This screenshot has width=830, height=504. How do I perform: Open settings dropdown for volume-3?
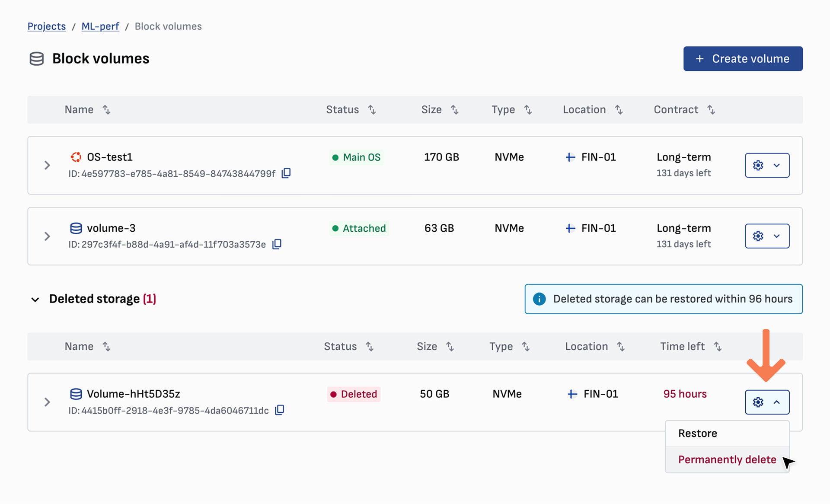pos(767,236)
